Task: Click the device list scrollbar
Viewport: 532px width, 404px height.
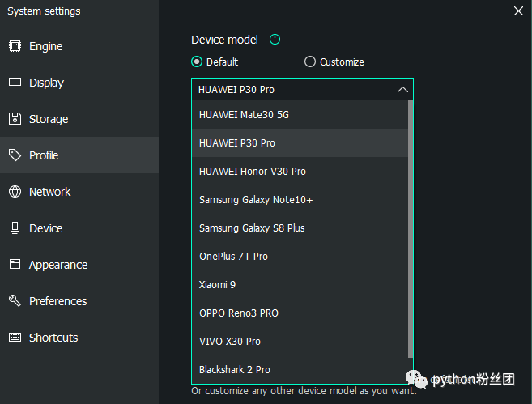Action: coord(411,229)
